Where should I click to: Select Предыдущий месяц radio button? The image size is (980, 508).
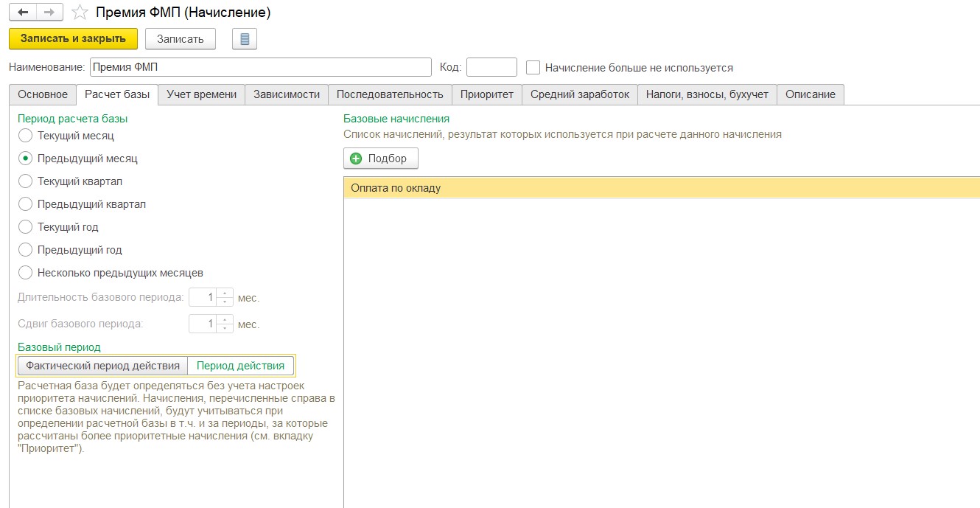pyautogui.click(x=25, y=159)
